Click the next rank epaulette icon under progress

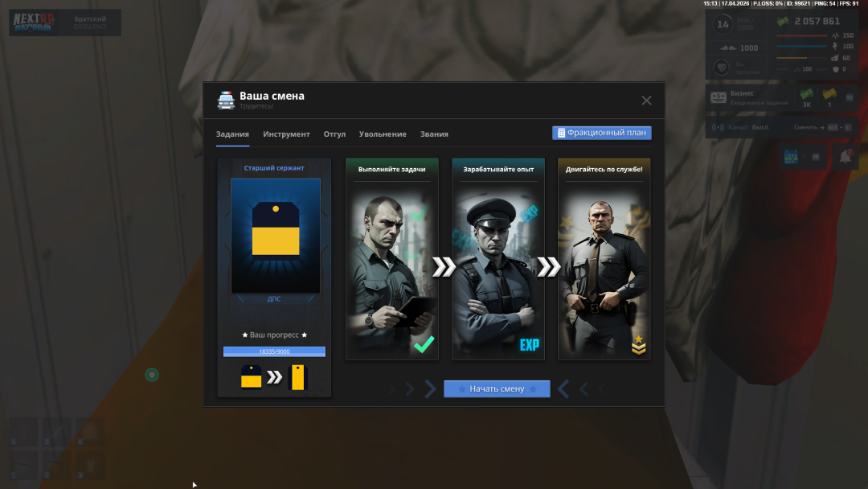coord(298,376)
